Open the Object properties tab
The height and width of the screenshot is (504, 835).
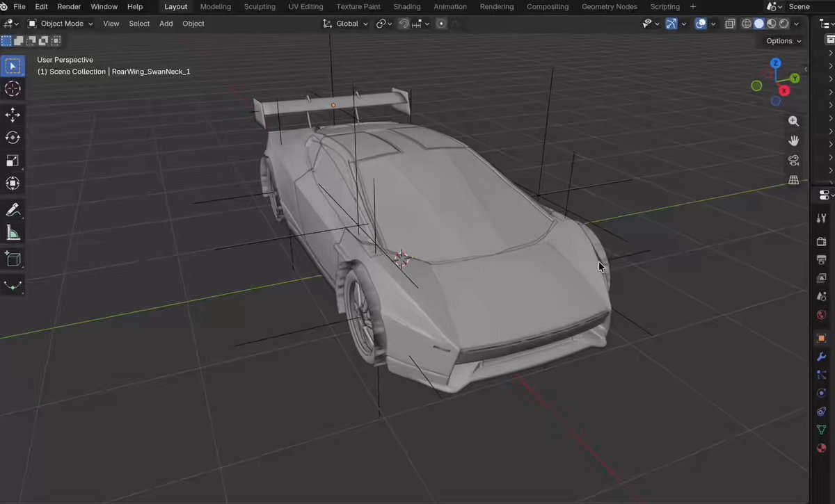pos(822,339)
